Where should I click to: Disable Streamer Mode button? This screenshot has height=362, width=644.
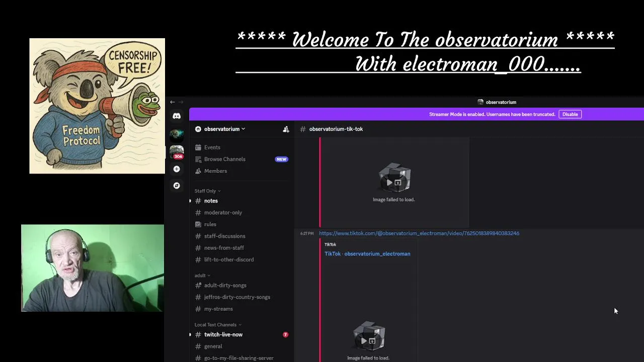(570, 114)
